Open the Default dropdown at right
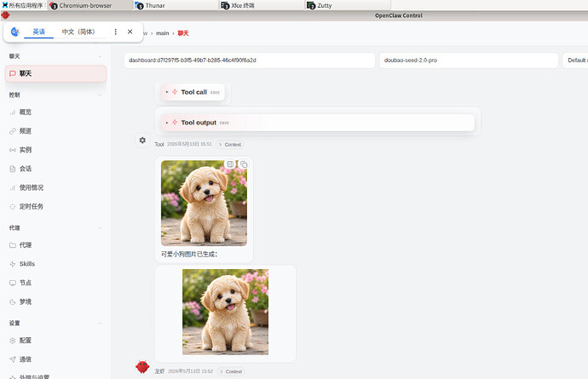The width and height of the screenshot is (588, 379). coord(575,60)
